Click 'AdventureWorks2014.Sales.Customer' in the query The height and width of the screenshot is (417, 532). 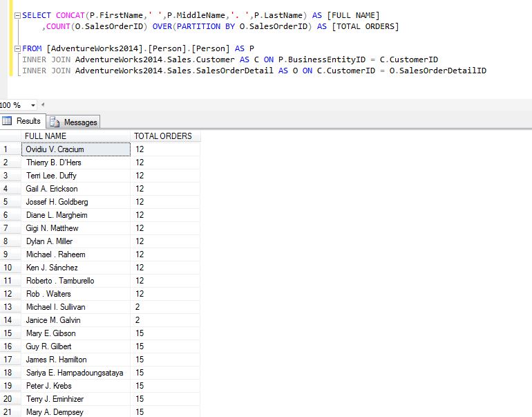pyautogui.click(x=155, y=59)
